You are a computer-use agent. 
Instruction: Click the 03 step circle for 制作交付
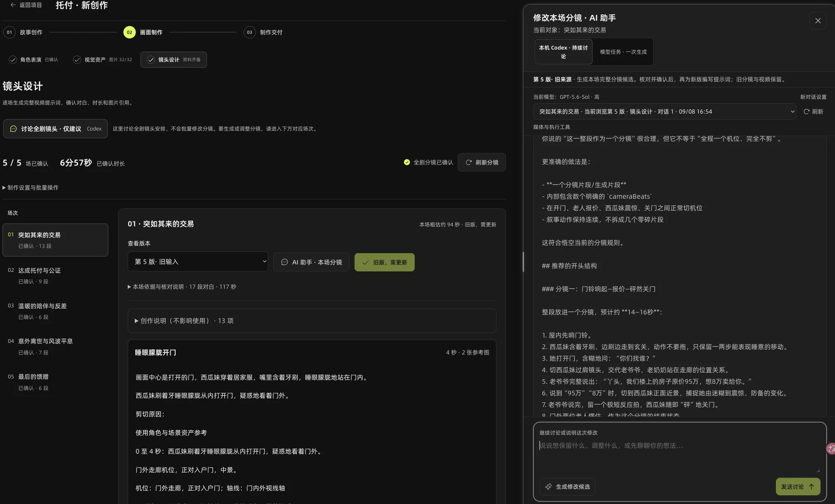point(249,32)
